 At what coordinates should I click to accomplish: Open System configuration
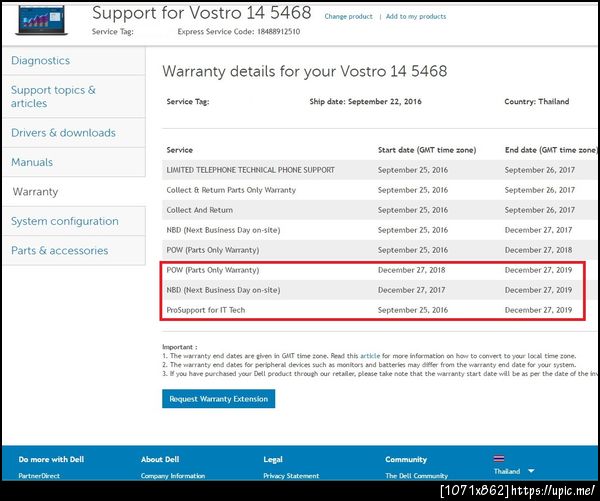(65, 221)
